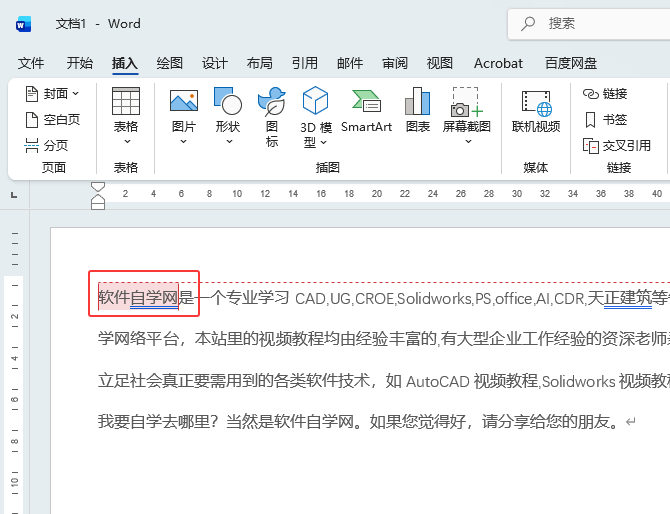Click the text AutoCAD in third line

[438, 381]
